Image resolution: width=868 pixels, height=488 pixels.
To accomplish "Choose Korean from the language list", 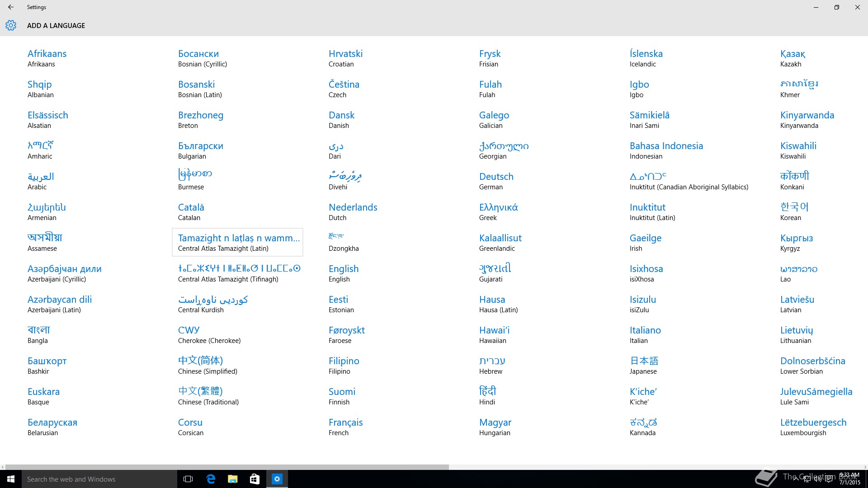I will tap(794, 212).
